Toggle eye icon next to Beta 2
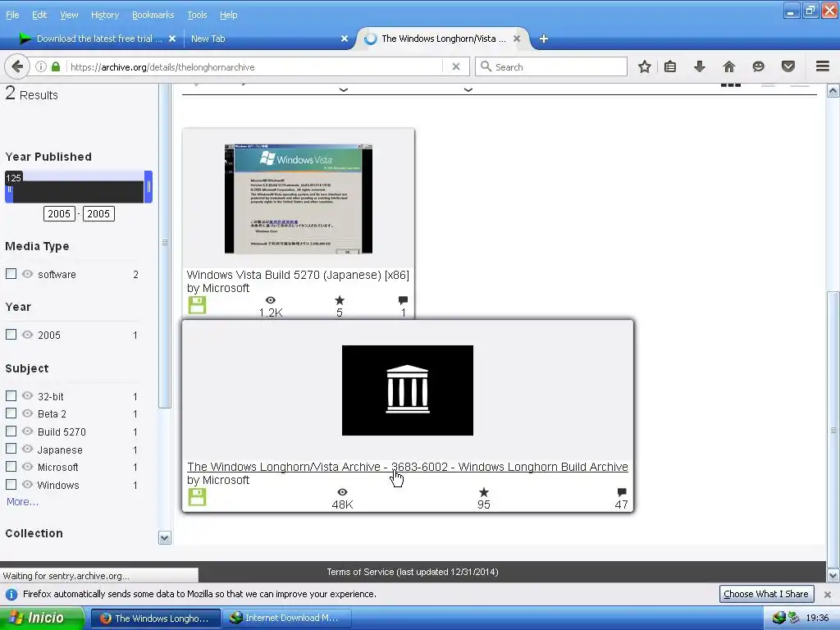The height and width of the screenshot is (630, 840). click(27, 413)
